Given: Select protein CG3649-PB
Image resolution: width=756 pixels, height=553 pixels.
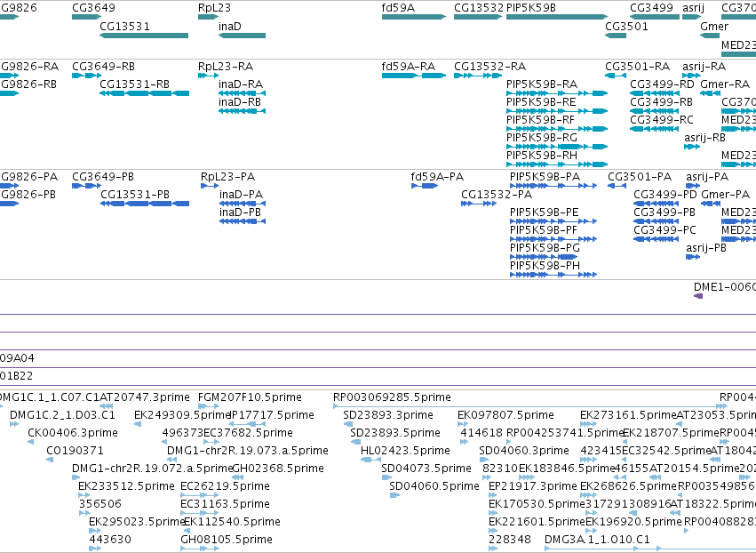Looking at the screenshot, I should [86, 186].
